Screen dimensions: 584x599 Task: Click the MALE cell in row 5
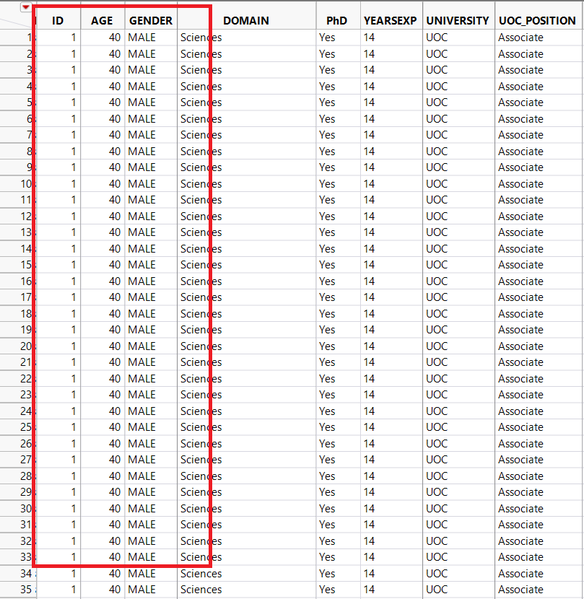click(x=142, y=102)
